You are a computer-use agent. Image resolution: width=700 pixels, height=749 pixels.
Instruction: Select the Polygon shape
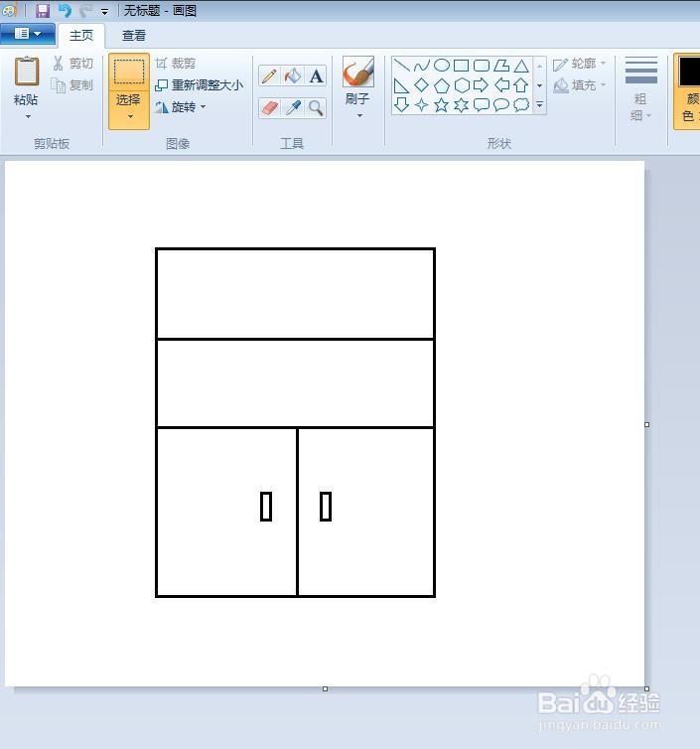point(500,66)
